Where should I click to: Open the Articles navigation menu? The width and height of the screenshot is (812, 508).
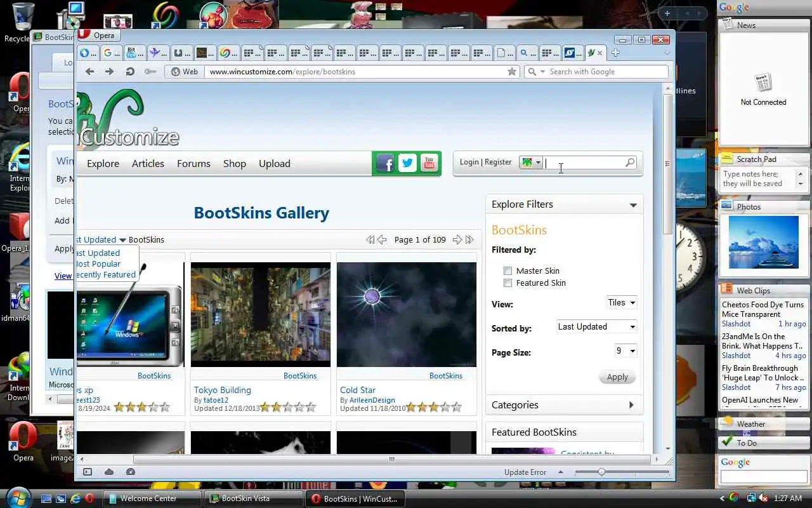(x=148, y=164)
